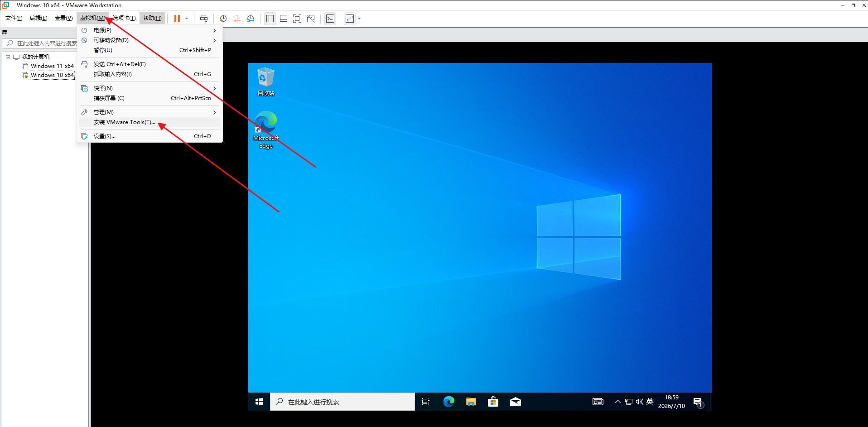Screen dimensions: 868x427
Task: Select the Windows 11 x64 virtual machine
Action: click(x=52, y=66)
